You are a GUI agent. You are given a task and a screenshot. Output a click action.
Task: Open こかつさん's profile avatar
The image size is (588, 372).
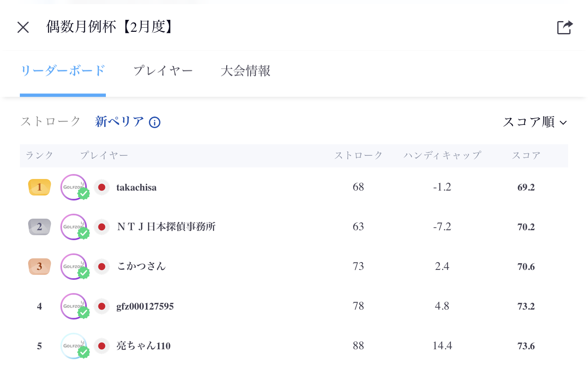point(74,267)
